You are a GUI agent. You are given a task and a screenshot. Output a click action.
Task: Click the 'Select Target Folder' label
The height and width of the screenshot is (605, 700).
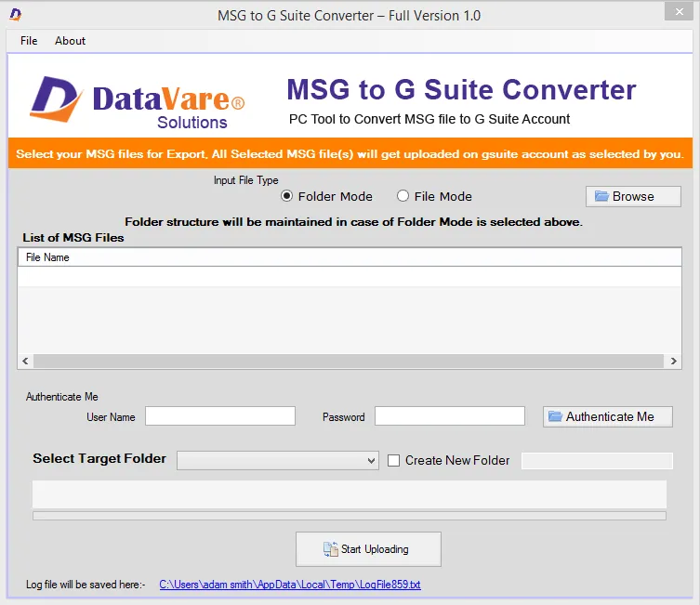pos(99,459)
